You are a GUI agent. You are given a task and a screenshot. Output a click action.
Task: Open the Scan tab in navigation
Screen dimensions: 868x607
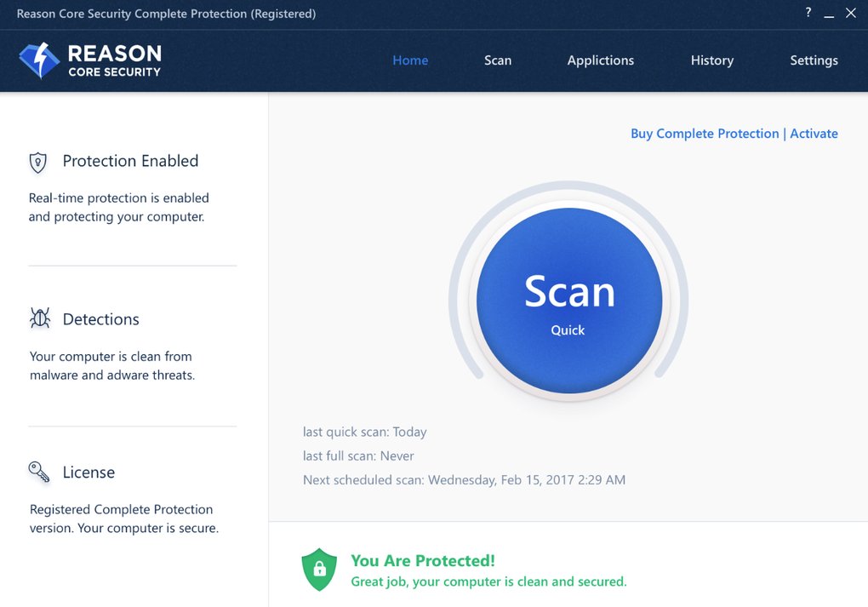click(498, 60)
